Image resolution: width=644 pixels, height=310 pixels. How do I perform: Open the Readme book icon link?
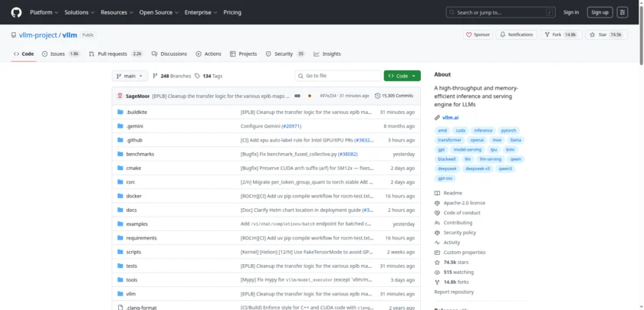coord(448,193)
